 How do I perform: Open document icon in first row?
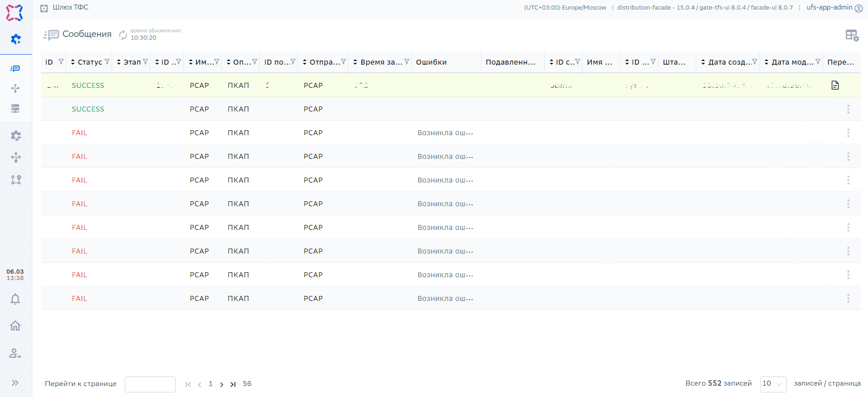pyautogui.click(x=835, y=85)
